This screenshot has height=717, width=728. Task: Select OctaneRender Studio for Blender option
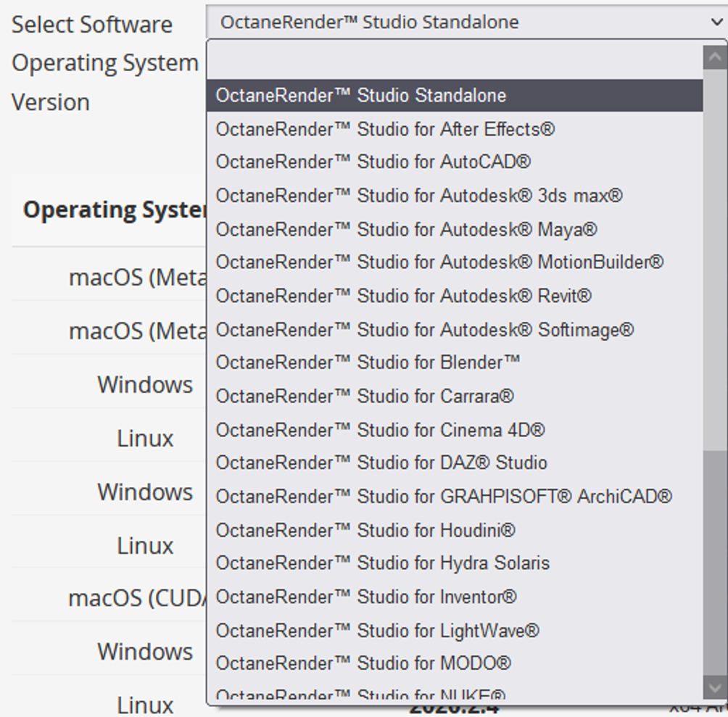coord(368,362)
